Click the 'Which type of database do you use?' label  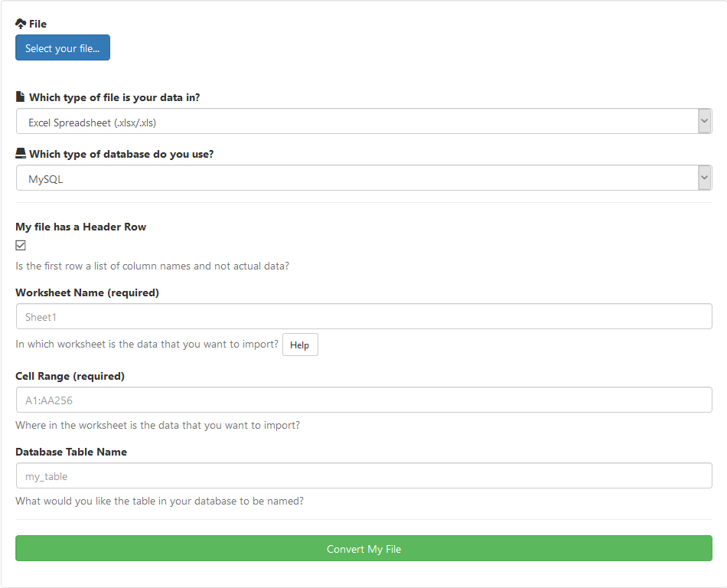(x=121, y=154)
